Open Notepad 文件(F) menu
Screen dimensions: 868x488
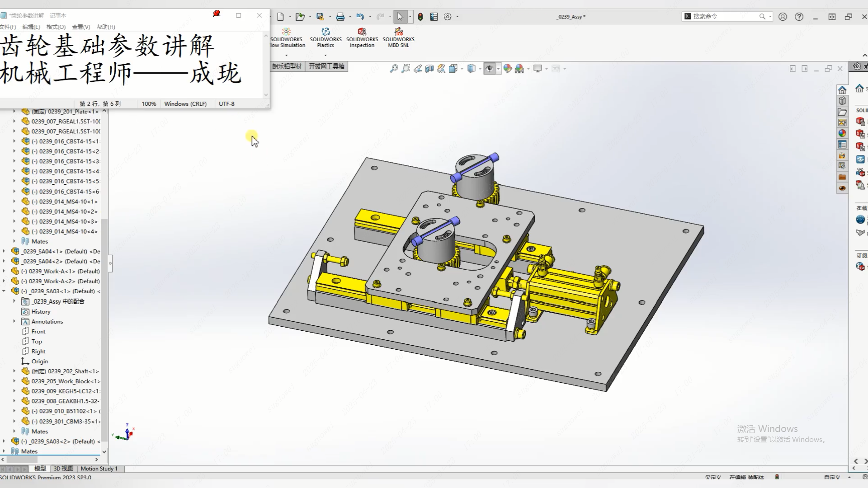pos(8,27)
